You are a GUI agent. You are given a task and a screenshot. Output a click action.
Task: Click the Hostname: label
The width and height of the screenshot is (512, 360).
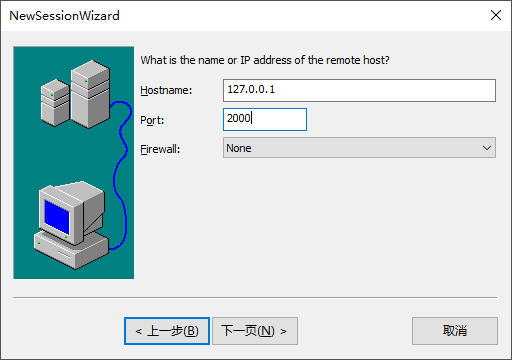[x=166, y=90]
